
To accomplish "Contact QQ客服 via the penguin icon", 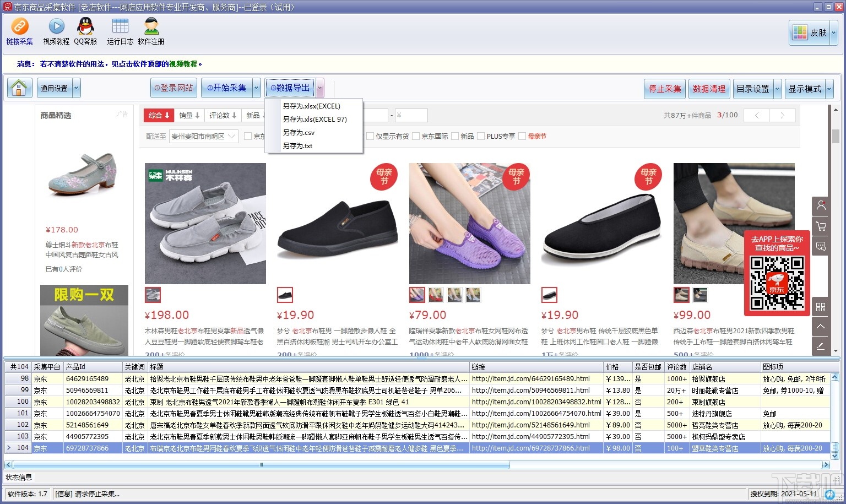I will tap(85, 31).
